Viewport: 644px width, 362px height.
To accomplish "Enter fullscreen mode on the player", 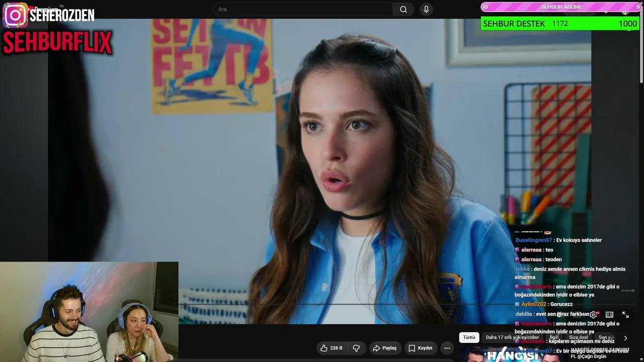I will point(625,315).
